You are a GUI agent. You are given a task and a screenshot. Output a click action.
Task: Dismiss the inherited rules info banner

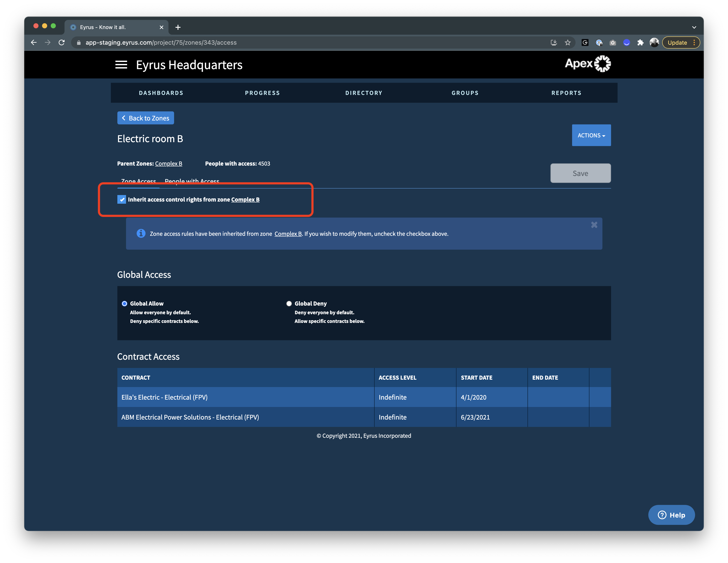coord(594,225)
